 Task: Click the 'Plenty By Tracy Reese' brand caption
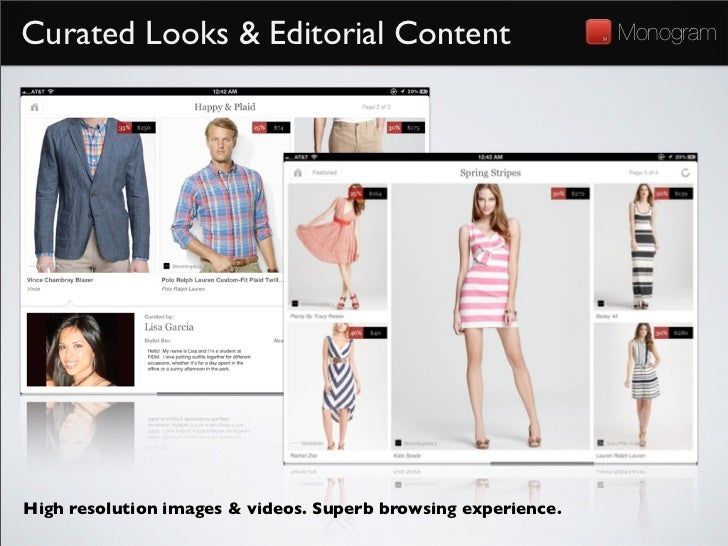317,316
